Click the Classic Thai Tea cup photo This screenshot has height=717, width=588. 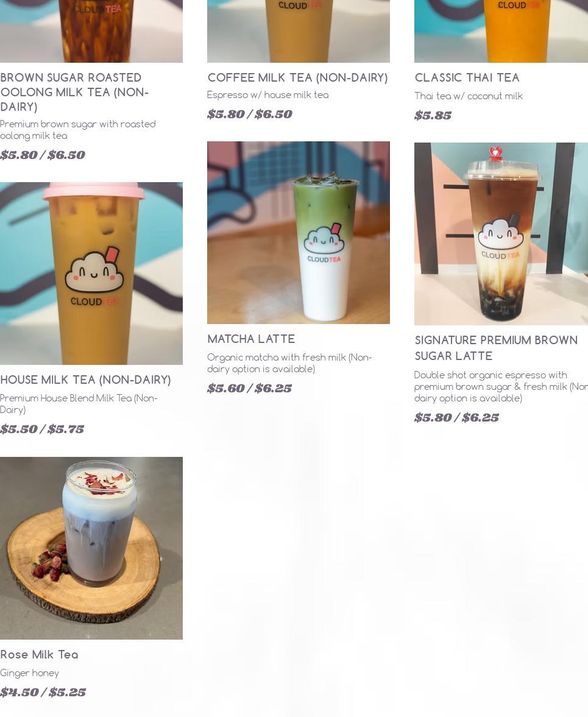click(501, 31)
